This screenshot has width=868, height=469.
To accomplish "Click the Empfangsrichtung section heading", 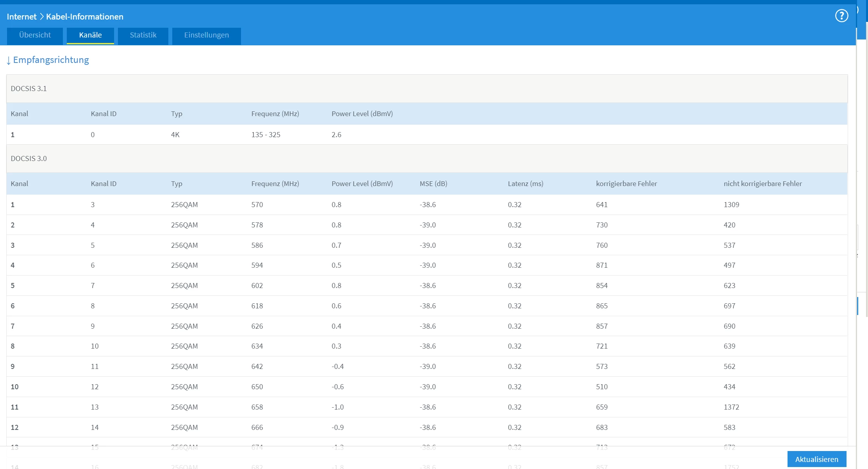I will coord(51,60).
